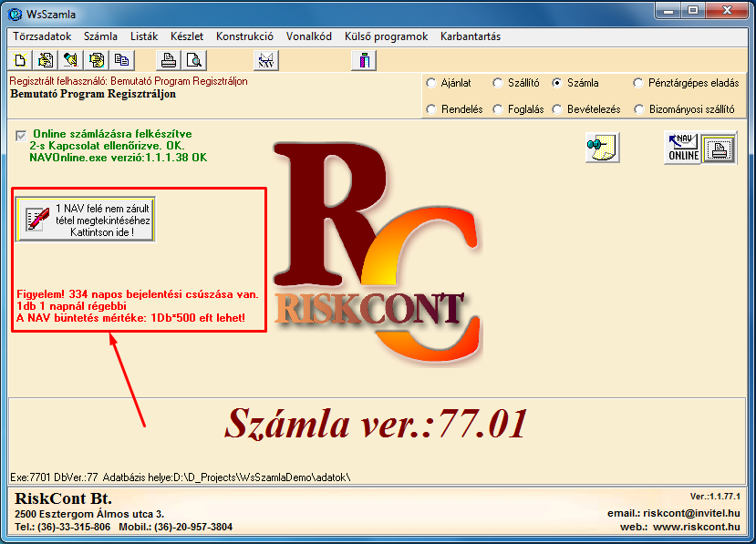Choose the Pénztárgépes eladás radio button
The width and height of the screenshot is (756, 544).
click(x=638, y=83)
